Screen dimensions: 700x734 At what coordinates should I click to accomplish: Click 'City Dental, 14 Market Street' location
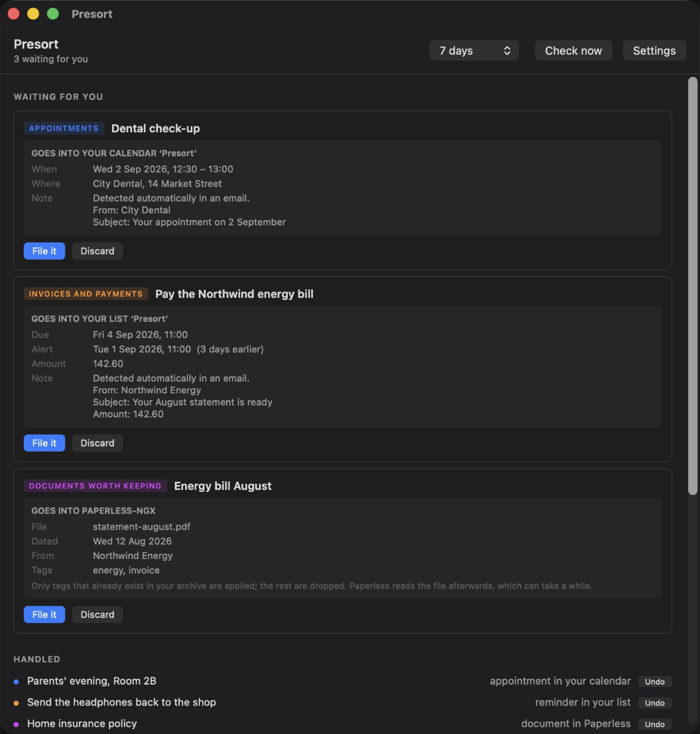click(x=157, y=184)
